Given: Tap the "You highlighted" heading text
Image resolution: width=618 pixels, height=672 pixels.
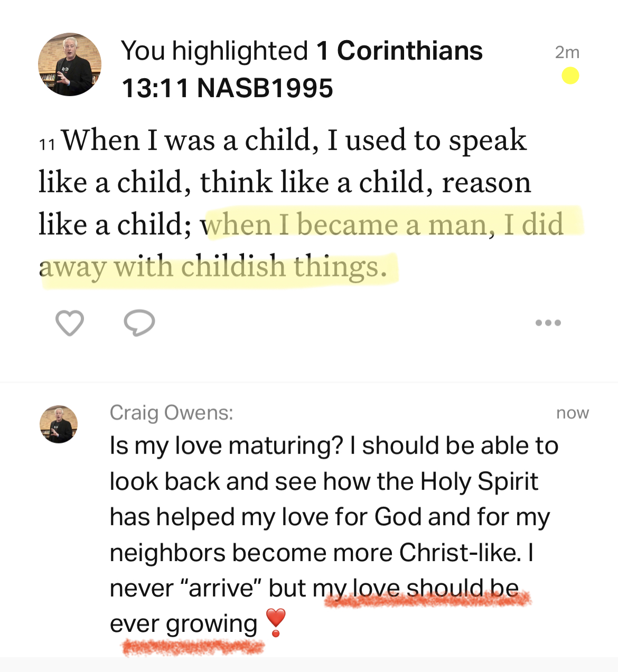Looking at the screenshot, I should (214, 51).
